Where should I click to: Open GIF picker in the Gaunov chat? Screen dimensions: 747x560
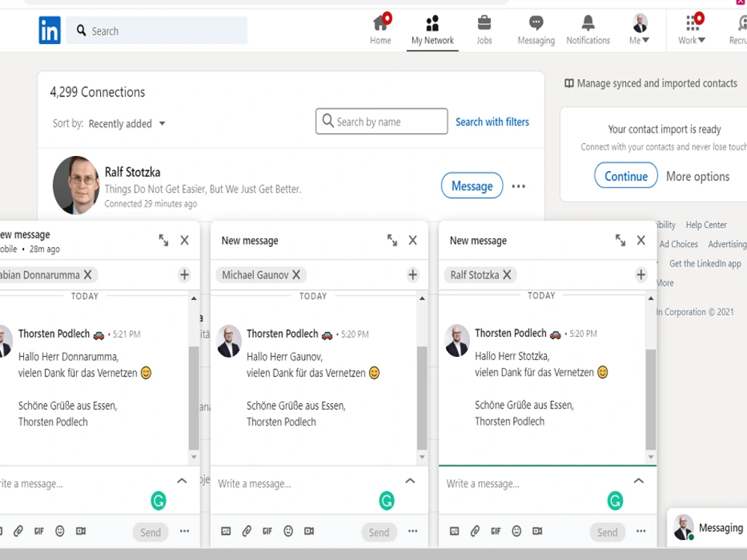(267, 531)
